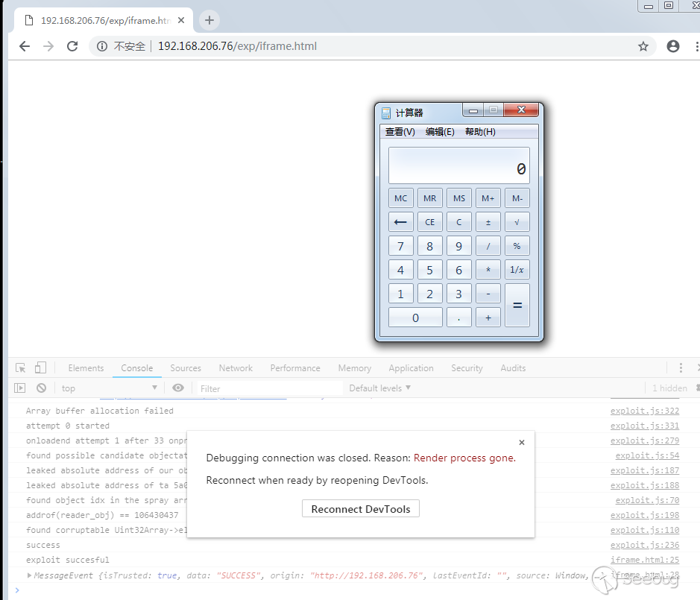The image size is (700, 600).
Task: Click calculator digit 5 button
Action: pos(429,270)
